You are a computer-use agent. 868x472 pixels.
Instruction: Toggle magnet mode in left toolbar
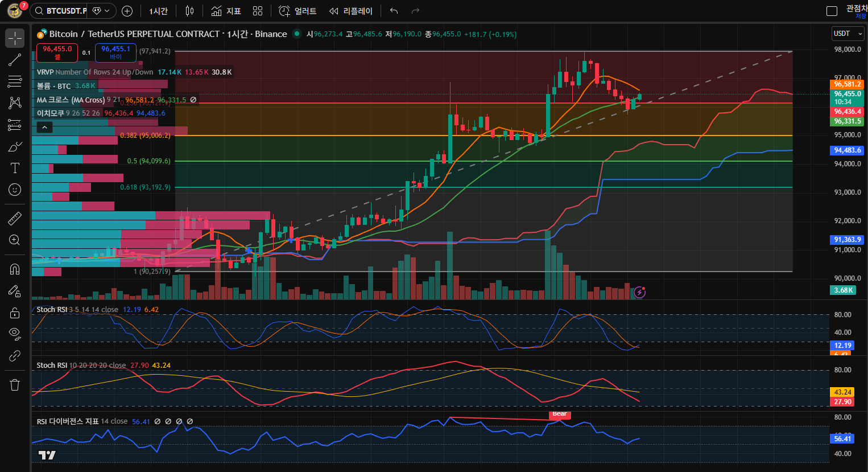15,269
